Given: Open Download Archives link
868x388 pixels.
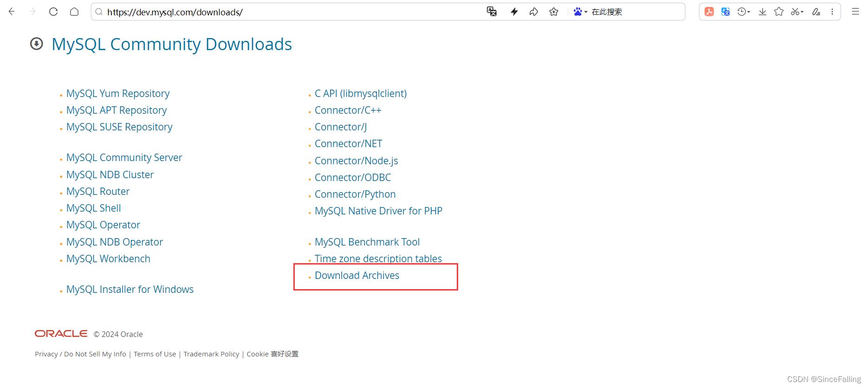Looking at the screenshot, I should point(357,275).
